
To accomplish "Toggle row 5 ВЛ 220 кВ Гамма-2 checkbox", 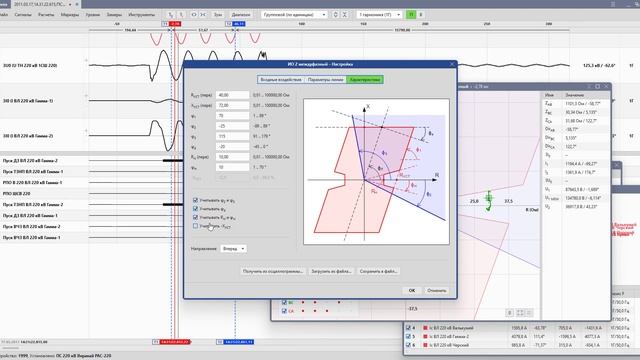I will coord(408,336).
